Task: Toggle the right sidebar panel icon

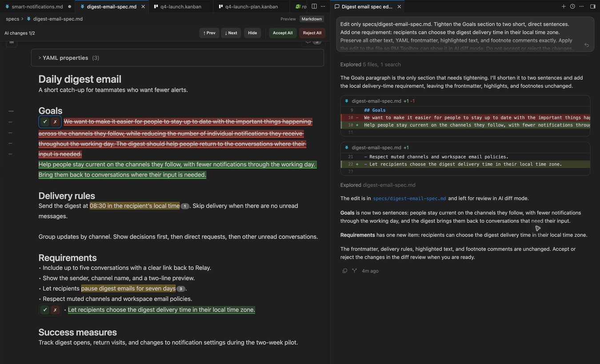Action: click(593, 7)
